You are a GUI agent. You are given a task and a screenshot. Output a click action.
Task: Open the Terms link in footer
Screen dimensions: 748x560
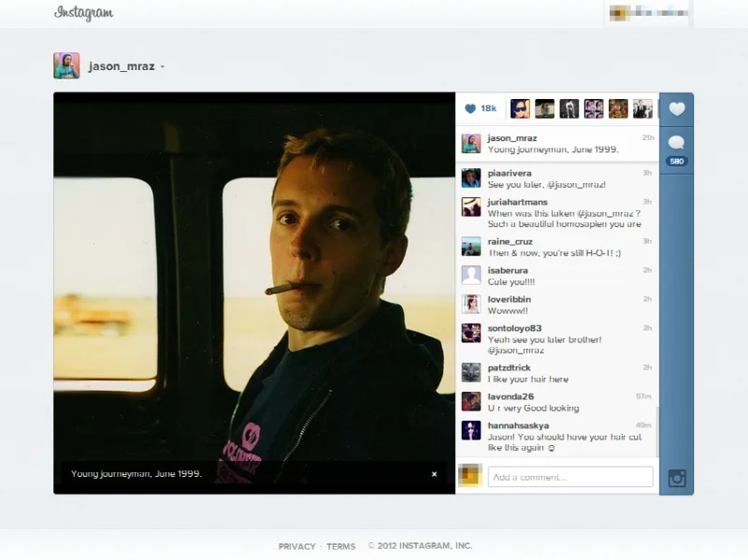tap(340, 546)
